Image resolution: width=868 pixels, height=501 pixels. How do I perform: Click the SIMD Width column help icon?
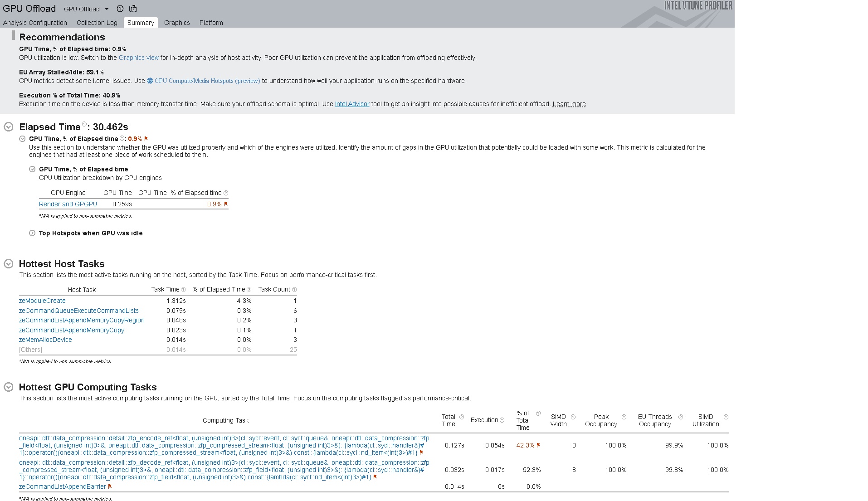coord(573,417)
